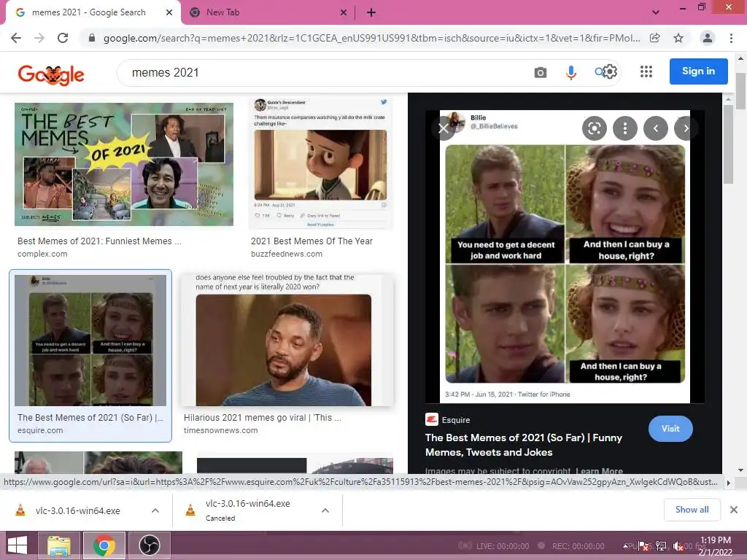
Task: Show all downloads
Action: pos(692,510)
